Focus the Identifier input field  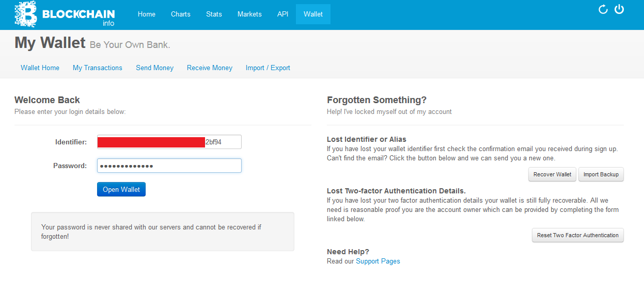tap(169, 142)
